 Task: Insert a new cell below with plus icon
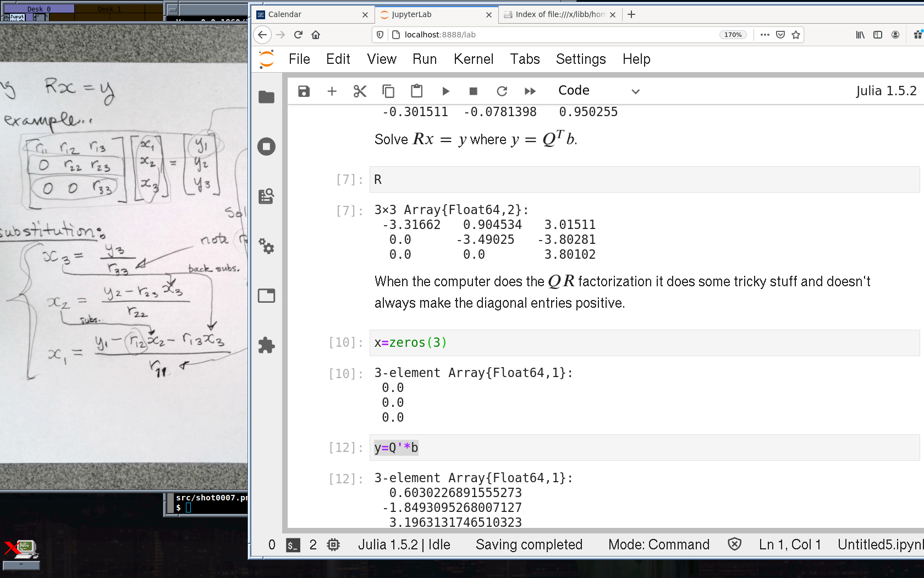(332, 91)
